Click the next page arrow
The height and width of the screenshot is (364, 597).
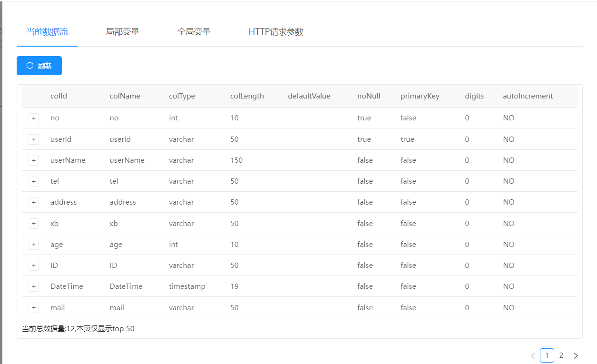(x=576, y=355)
